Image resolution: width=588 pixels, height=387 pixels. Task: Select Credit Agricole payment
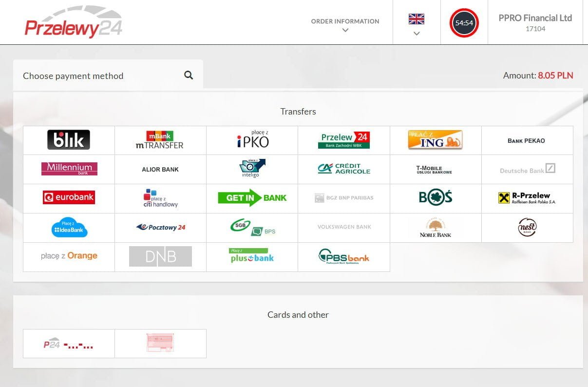[x=343, y=169]
